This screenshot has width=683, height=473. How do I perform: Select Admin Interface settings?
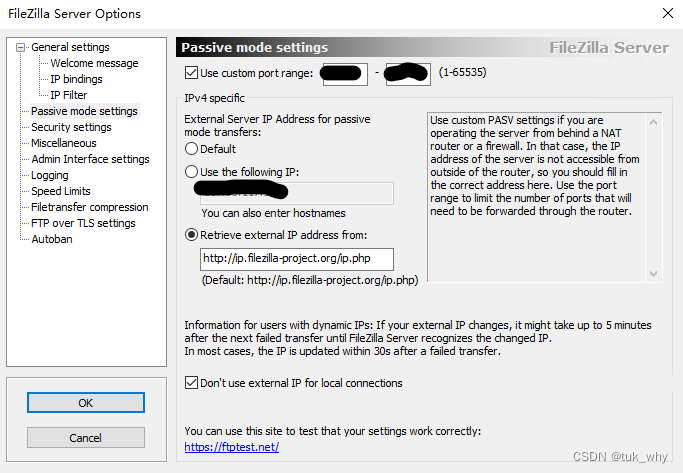pyautogui.click(x=90, y=159)
